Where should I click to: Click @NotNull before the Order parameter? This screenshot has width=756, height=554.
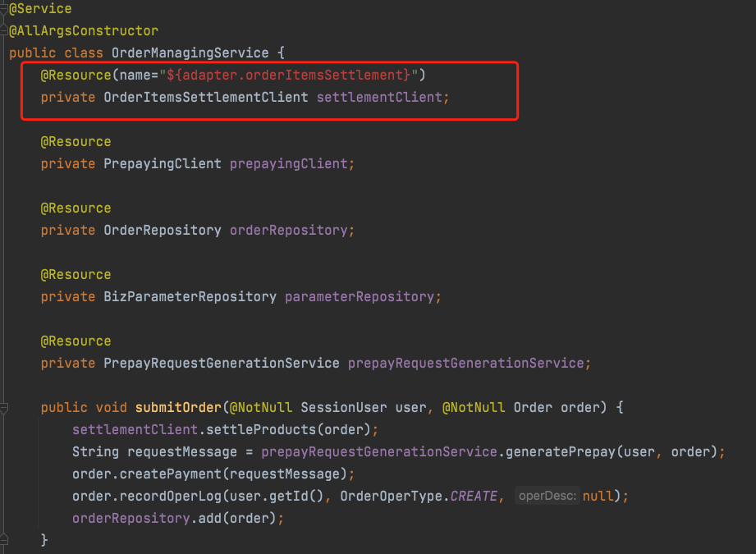pos(474,408)
